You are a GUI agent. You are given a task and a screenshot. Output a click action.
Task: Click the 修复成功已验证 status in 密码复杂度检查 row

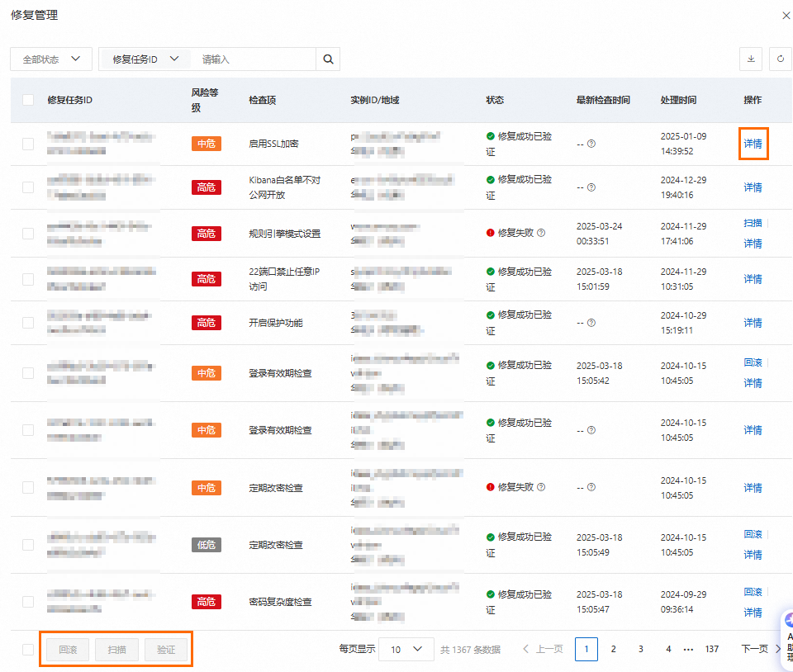(x=519, y=602)
